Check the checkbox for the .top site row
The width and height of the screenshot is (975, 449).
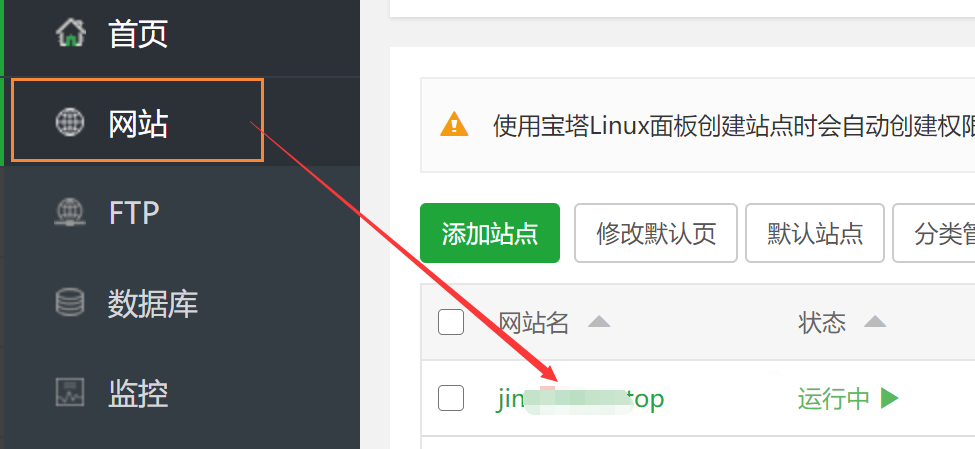pos(451,398)
